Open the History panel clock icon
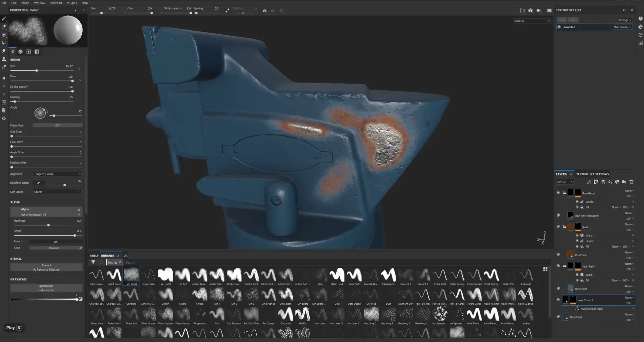Screen dimensions: 644x342 (640, 35)
